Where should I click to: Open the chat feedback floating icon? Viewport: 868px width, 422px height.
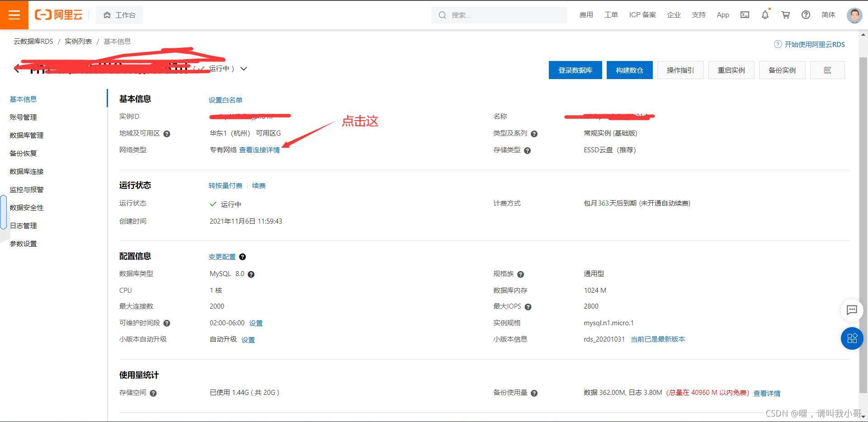coord(852,310)
